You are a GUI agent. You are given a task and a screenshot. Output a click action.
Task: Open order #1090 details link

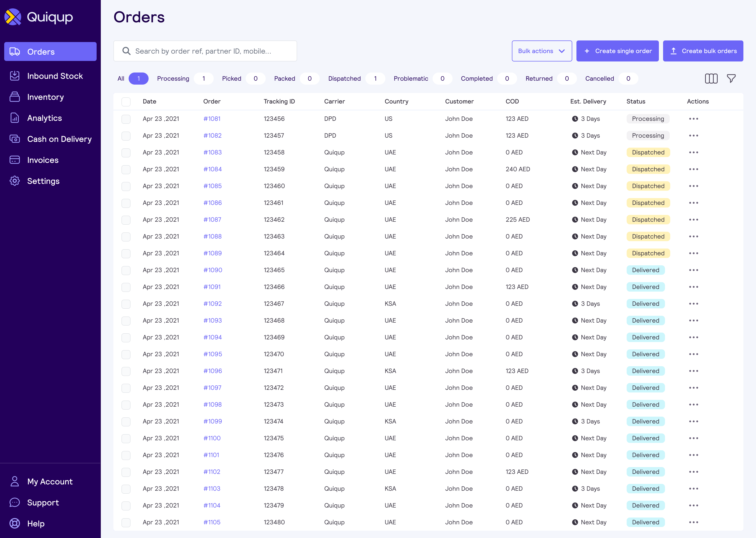tap(213, 270)
